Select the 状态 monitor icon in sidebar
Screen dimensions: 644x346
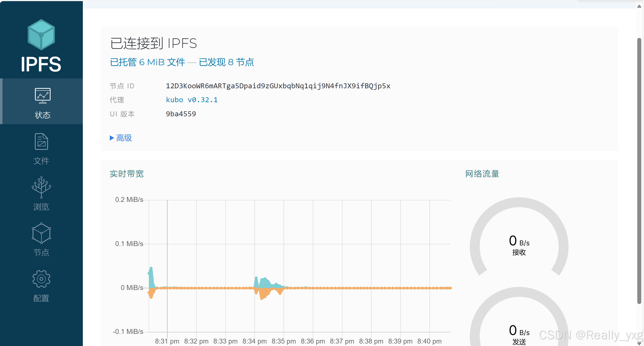(x=42, y=96)
